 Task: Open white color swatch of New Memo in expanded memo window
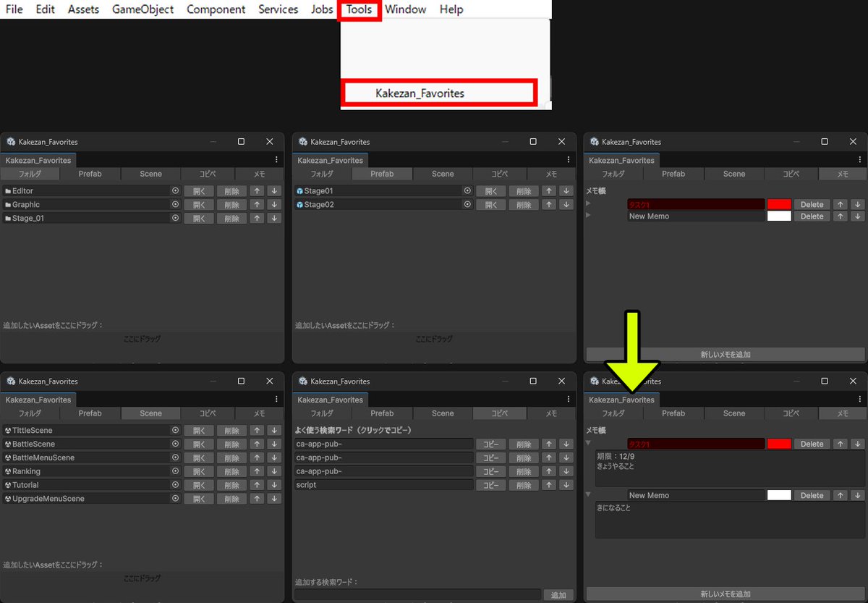(779, 496)
